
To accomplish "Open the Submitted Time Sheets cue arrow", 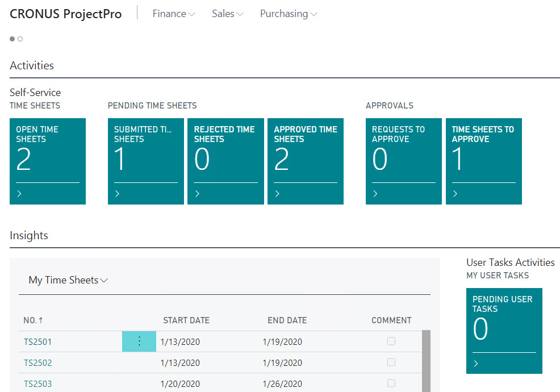I will 117,193.
